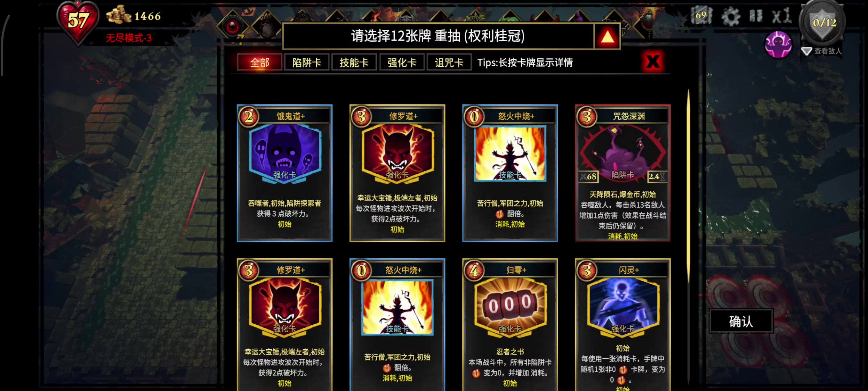Click the red eye relic icon
This screenshot has height=391, width=868.
232,26
